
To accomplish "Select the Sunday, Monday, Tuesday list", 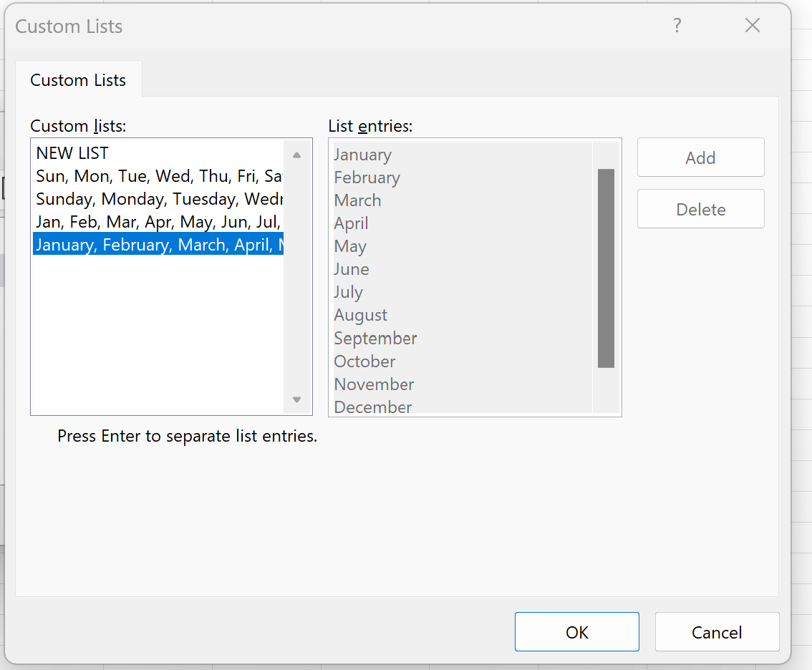I will point(158,199).
